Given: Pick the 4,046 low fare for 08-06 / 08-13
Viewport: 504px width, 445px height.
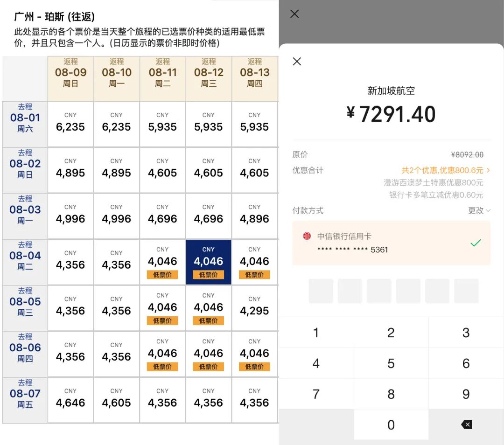Looking at the screenshot, I should point(255,354).
